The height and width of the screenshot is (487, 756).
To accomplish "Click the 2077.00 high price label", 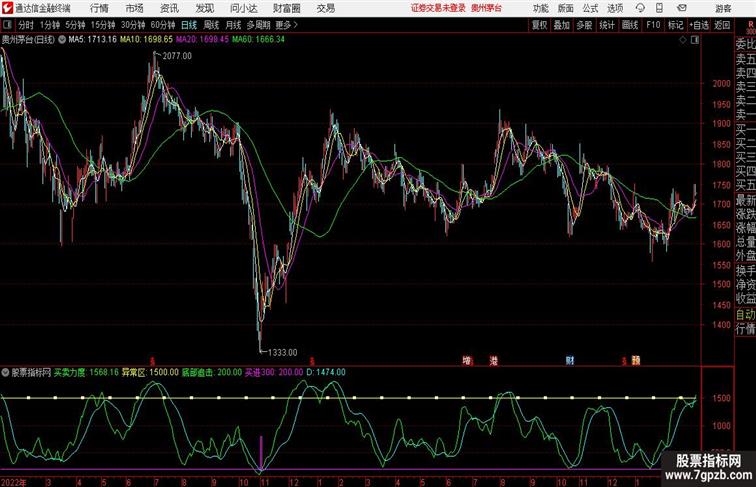I will point(177,56).
